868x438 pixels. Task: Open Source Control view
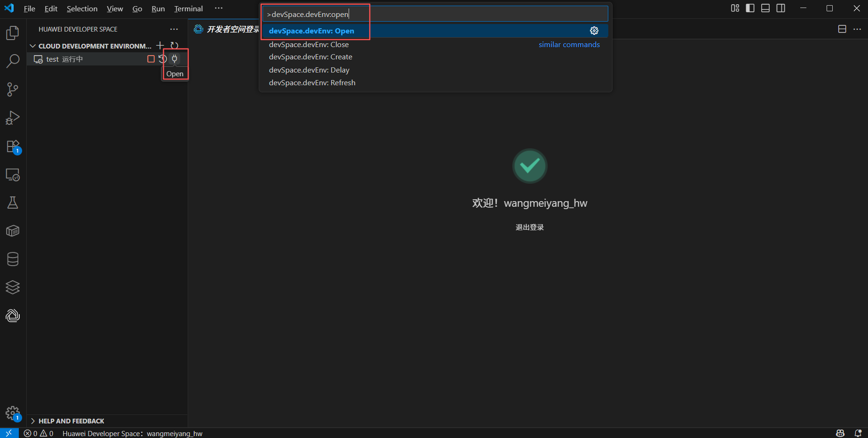(x=13, y=89)
